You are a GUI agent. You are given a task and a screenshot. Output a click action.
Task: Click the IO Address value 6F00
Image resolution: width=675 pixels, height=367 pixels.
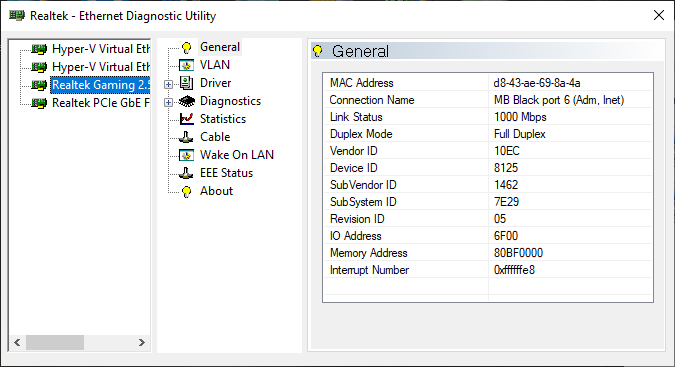[x=506, y=236]
